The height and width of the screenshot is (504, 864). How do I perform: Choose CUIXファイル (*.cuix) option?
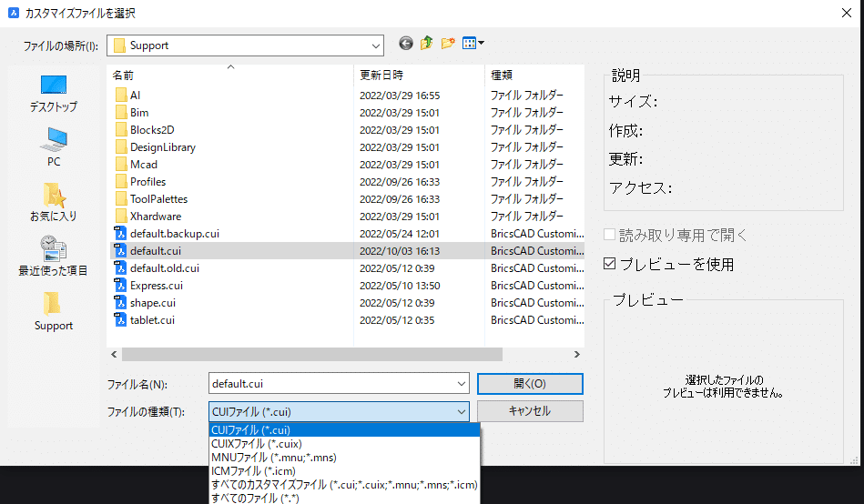pos(344,444)
